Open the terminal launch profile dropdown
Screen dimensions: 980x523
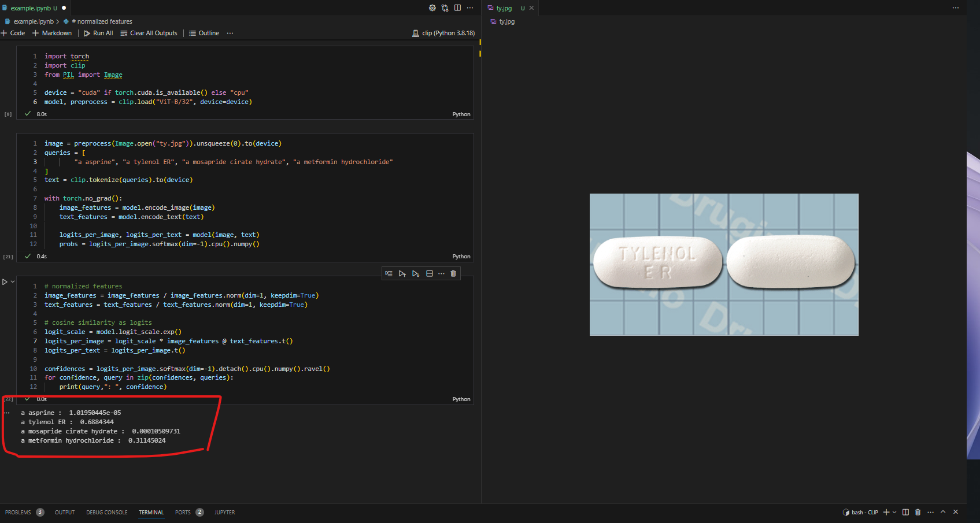(894, 512)
